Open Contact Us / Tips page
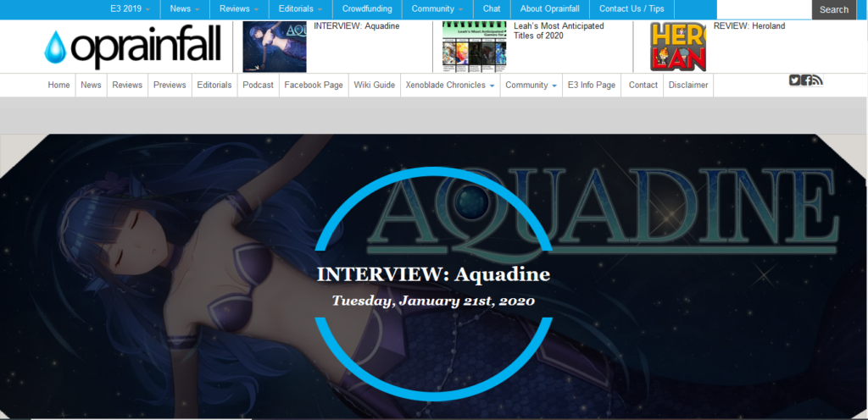This screenshot has width=868, height=420. tap(632, 8)
